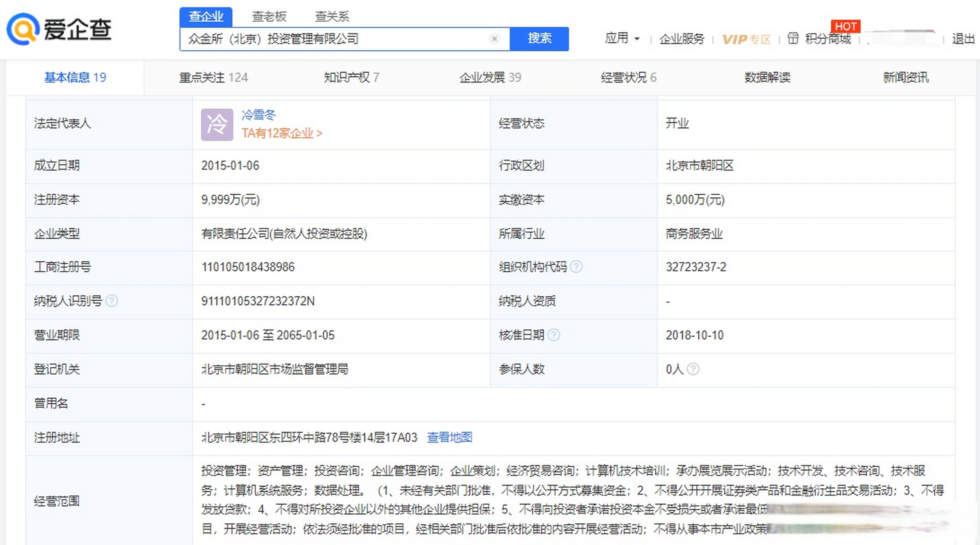Open the VIP专区 link
The image size is (980, 545).
746,40
